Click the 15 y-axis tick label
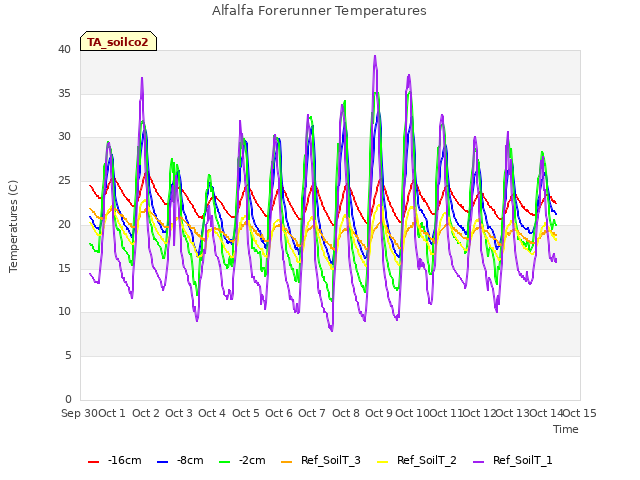 pyautogui.click(x=64, y=268)
